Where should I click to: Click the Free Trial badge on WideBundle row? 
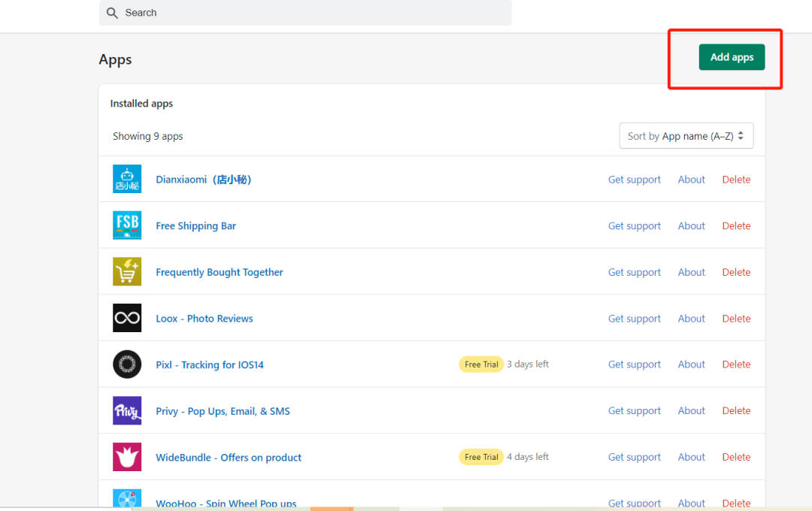click(x=481, y=457)
